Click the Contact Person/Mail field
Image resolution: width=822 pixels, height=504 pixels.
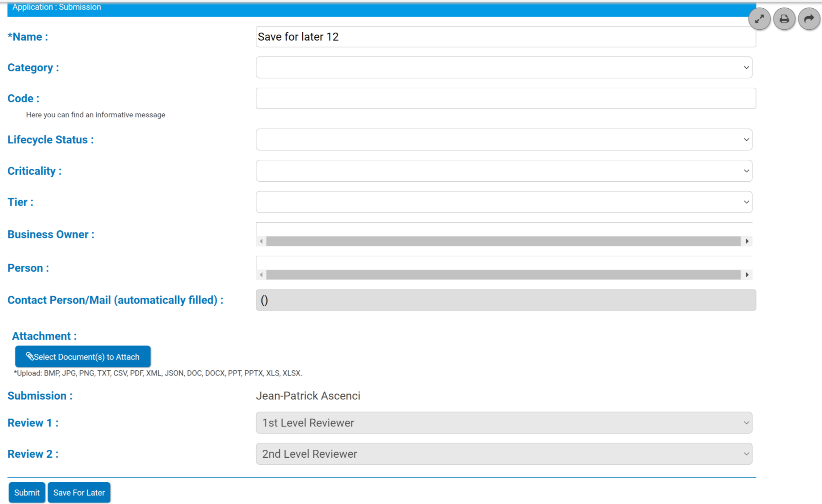506,300
